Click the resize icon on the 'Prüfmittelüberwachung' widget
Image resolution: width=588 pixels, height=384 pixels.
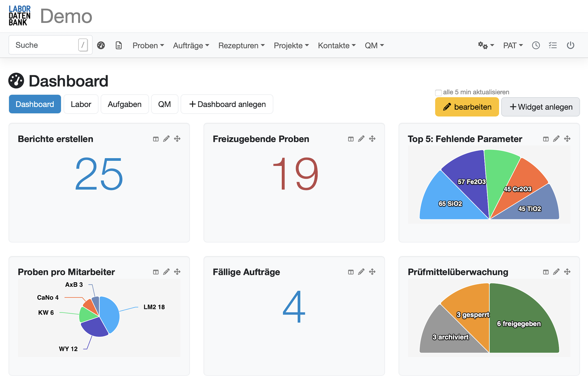coord(546,272)
